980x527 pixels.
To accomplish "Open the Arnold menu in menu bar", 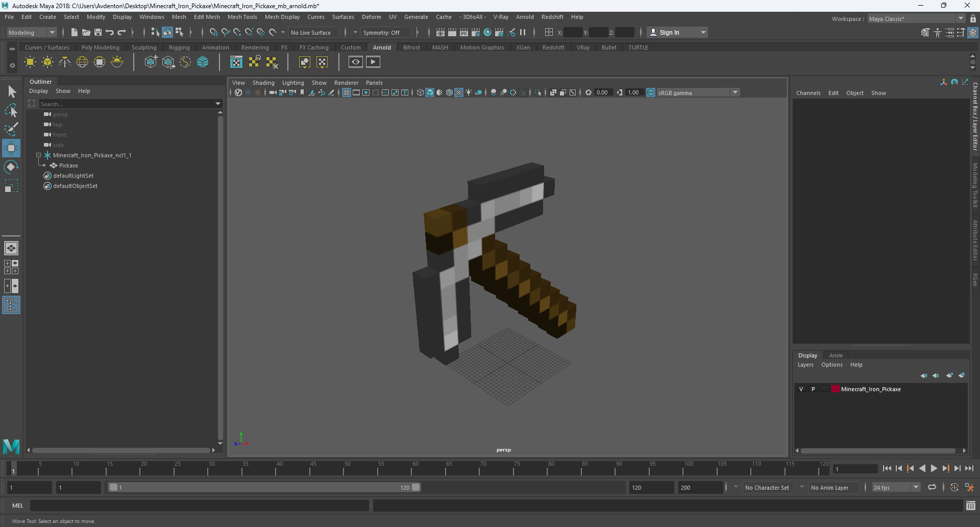I will pos(525,17).
